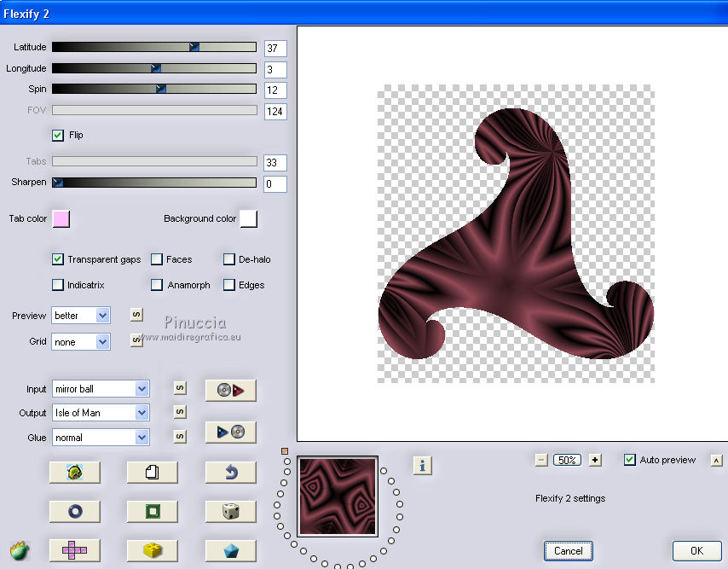Click the source image thumbnail
The image size is (728, 569).
point(338,496)
